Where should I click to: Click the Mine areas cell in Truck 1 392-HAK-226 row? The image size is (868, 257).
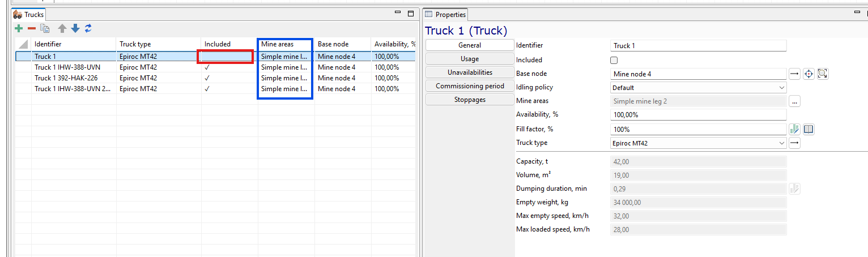point(285,78)
